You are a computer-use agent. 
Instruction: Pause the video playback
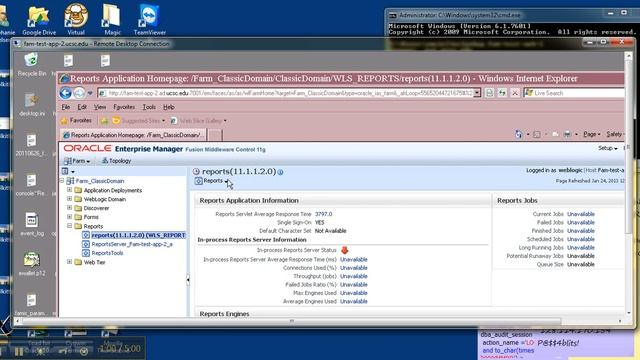click(x=19, y=352)
